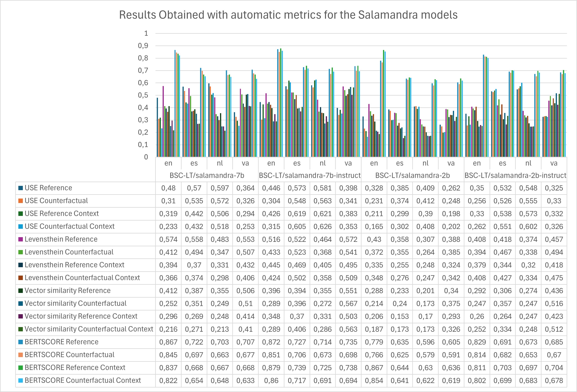Click the Levensthein Counterfactual Context brown swatch

point(21,278)
